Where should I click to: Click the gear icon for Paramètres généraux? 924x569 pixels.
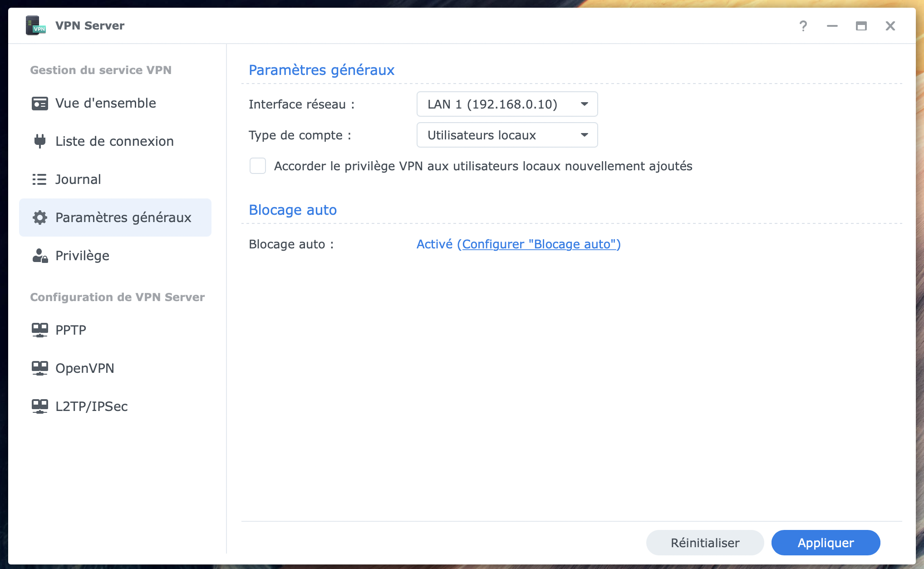point(39,218)
